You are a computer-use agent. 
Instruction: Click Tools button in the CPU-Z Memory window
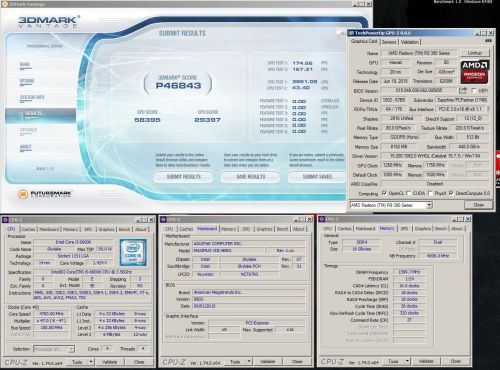[393, 361]
